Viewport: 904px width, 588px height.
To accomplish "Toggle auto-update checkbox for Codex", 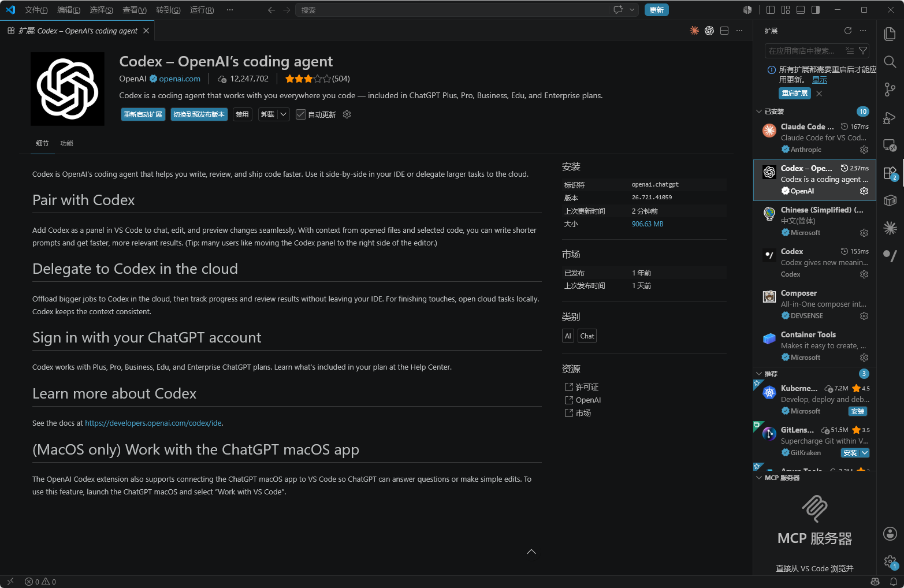I will point(301,114).
